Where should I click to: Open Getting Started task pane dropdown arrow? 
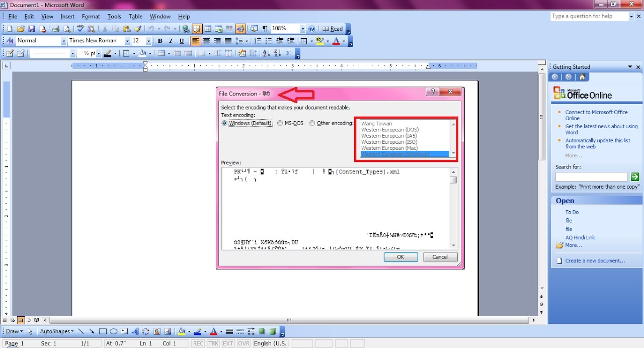point(630,67)
